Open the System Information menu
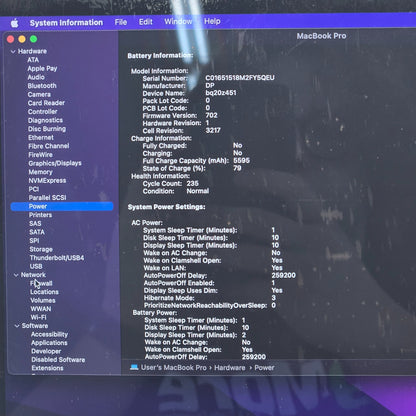Image resolution: width=416 pixels, height=416 pixels. (x=66, y=23)
